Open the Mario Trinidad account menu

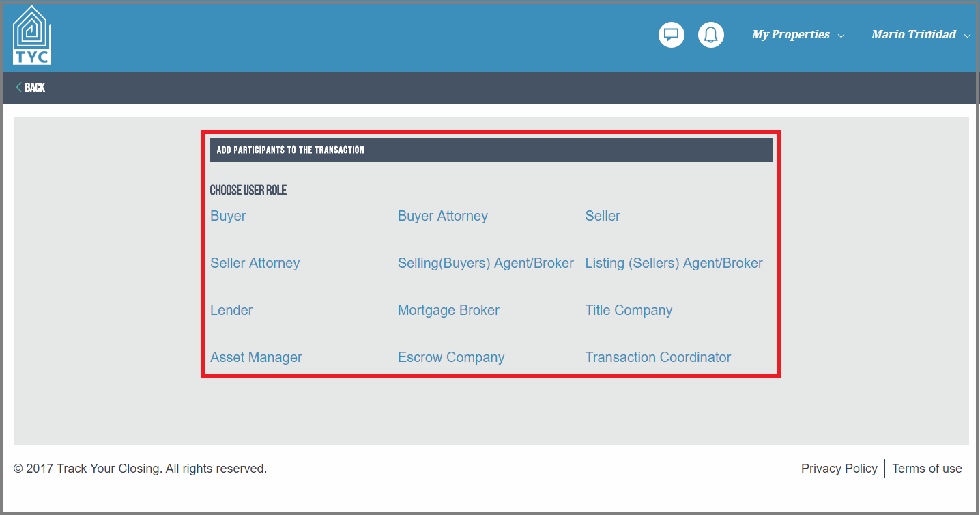click(x=914, y=34)
